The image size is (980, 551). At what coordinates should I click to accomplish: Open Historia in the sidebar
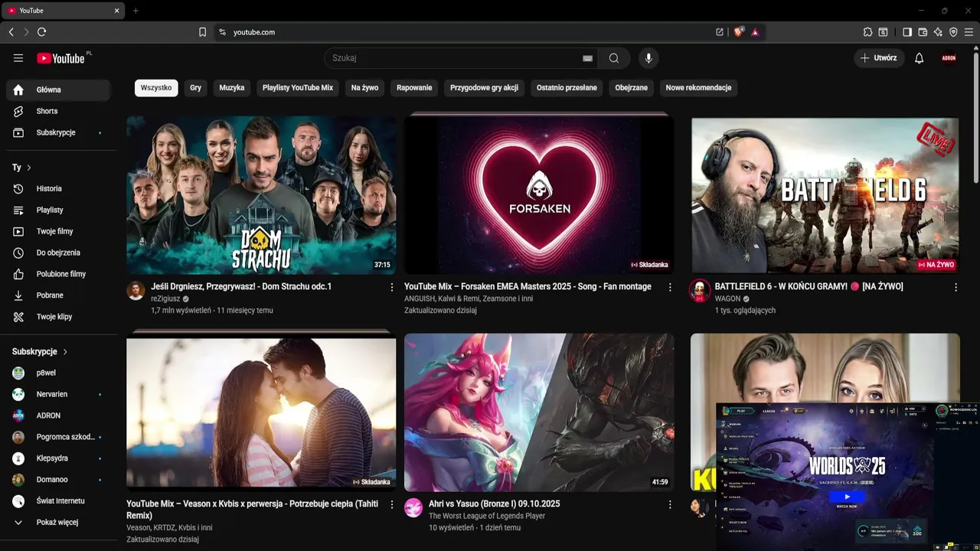pyautogui.click(x=58, y=188)
